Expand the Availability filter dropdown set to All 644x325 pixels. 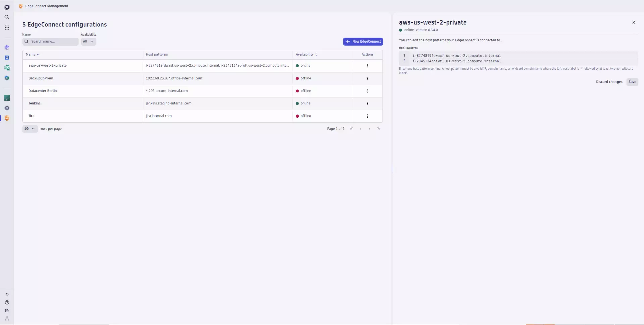(88, 41)
